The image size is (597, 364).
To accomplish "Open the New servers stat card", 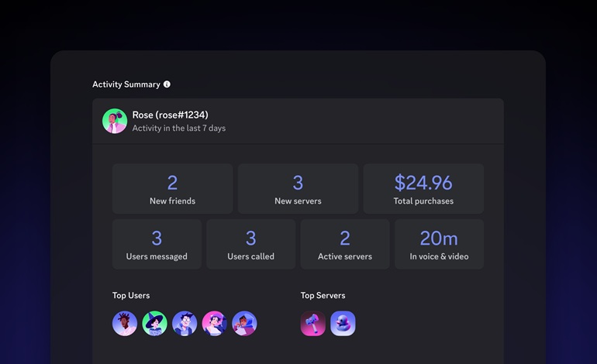I will click(298, 189).
